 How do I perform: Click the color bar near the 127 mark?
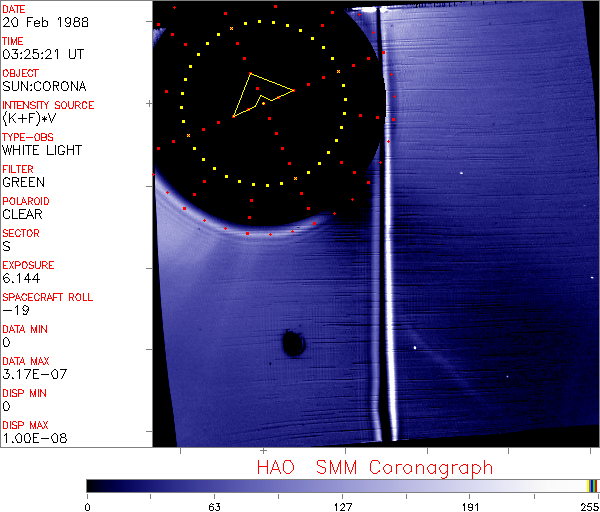click(342, 485)
